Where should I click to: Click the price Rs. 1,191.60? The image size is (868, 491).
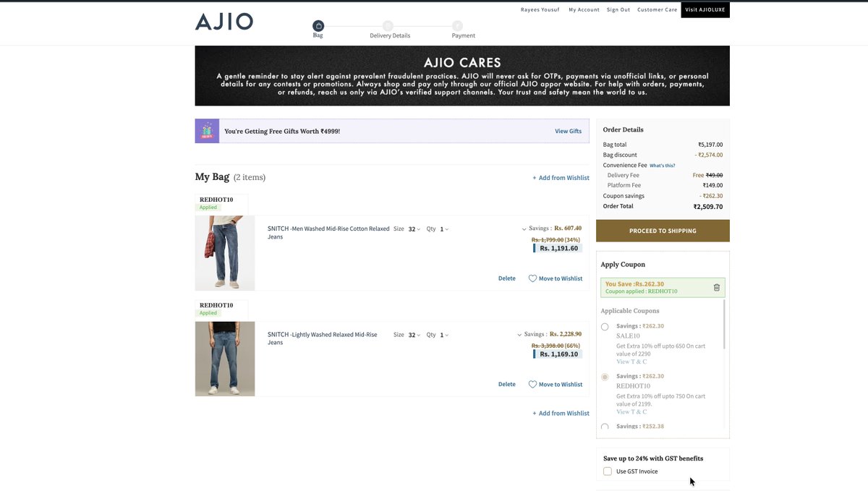click(x=558, y=248)
